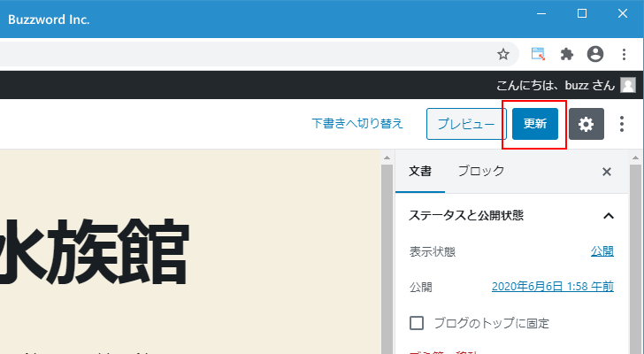Open the editor more options dots menu
Image resolution: width=644 pixels, height=354 pixels.
coord(622,124)
